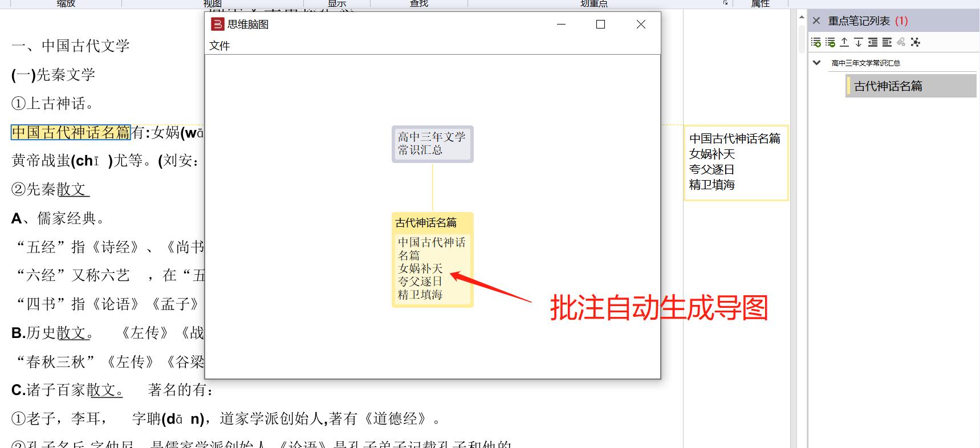Click the line (一)先秦文学
Screen dimensions: 980x448
53,75
